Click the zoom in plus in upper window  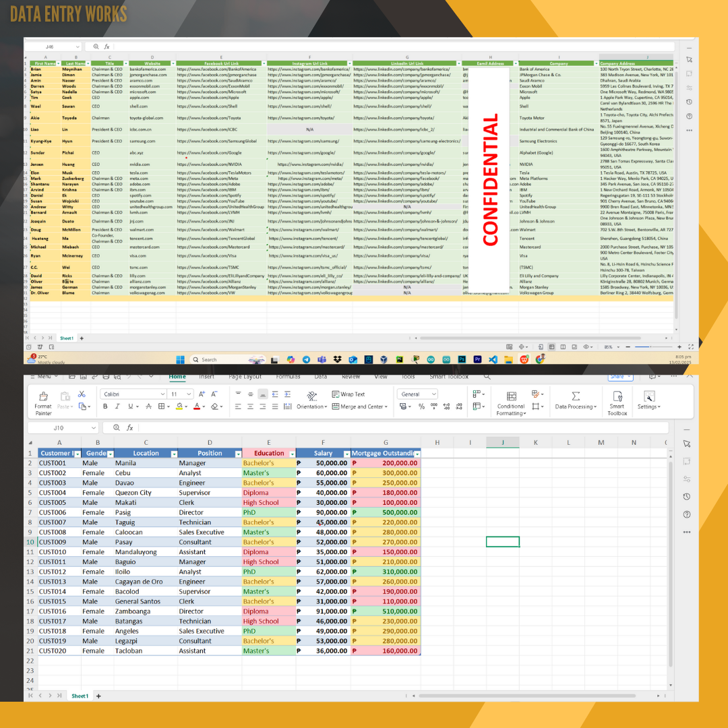tap(679, 347)
